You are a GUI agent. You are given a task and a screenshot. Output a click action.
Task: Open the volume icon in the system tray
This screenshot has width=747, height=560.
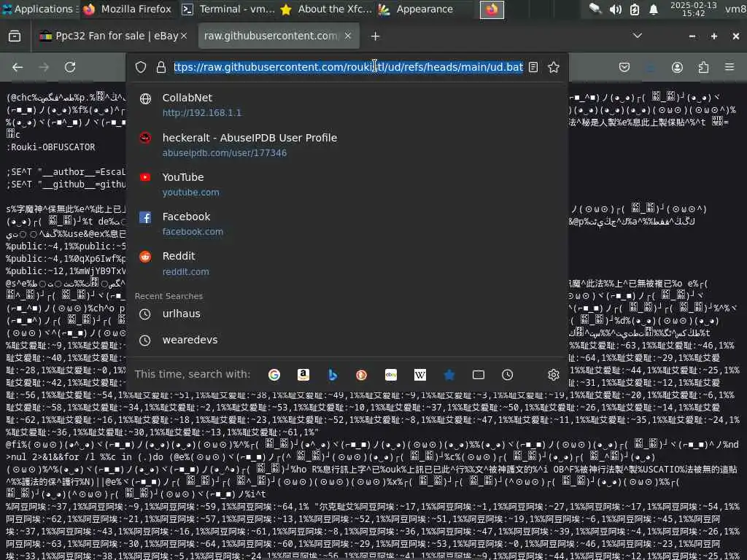615,9
